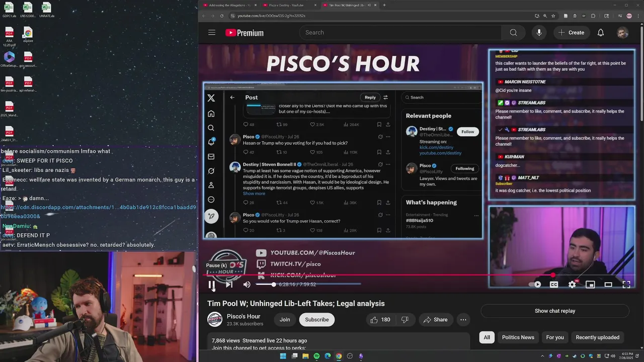Open the Create menu

572,33
